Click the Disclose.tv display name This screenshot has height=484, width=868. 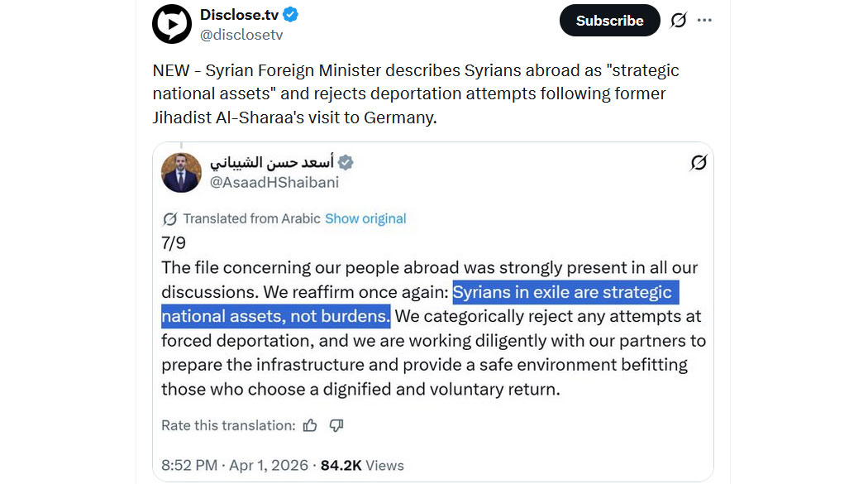240,14
